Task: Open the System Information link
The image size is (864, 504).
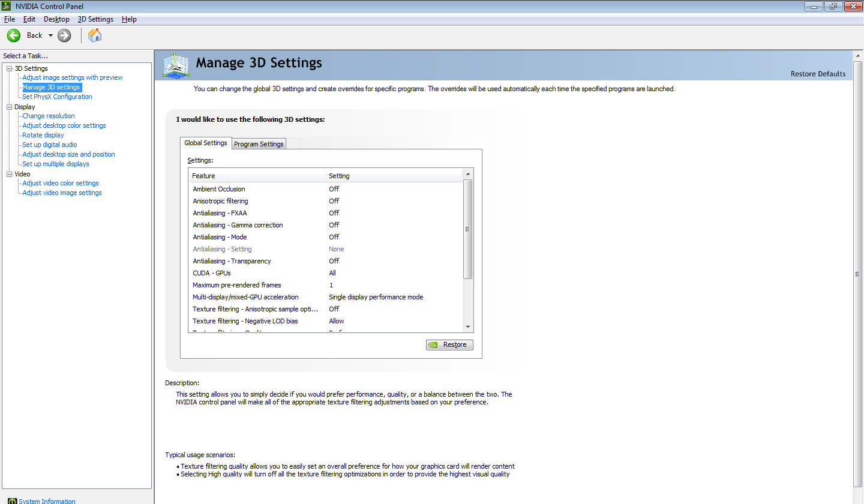Action: tap(47, 501)
